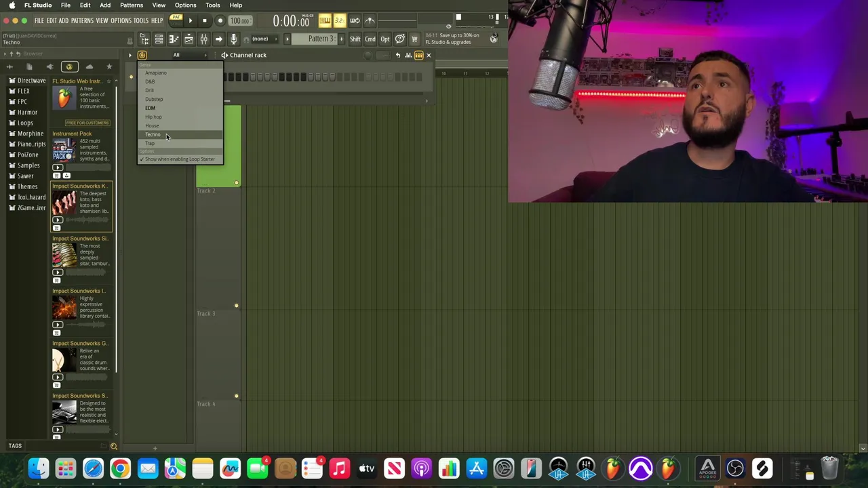
Task: Open the Piano roll toolbar icon
Action: tap(174, 39)
